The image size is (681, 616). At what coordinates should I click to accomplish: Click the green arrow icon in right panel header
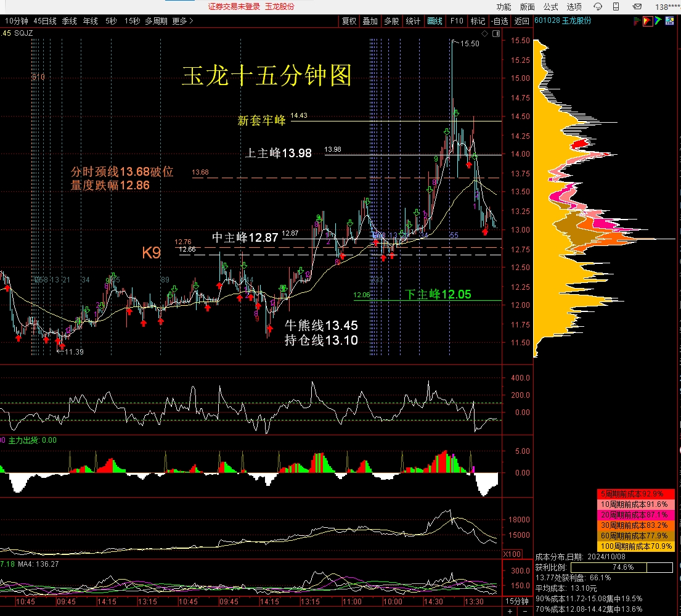pyautogui.click(x=658, y=21)
